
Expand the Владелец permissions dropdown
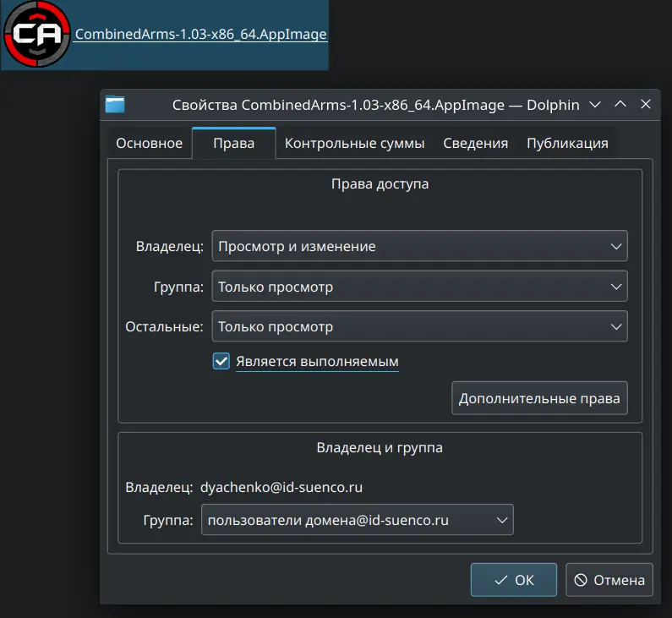[419, 246]
